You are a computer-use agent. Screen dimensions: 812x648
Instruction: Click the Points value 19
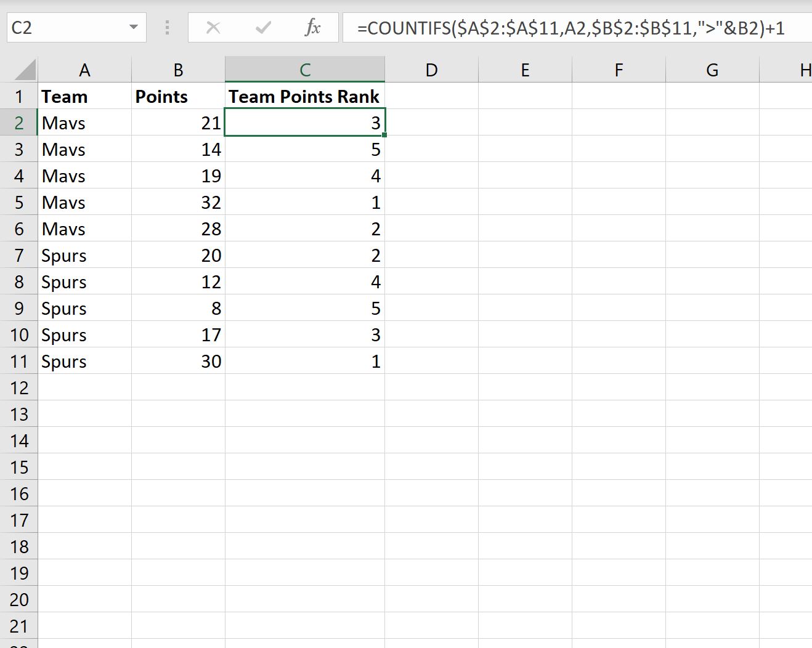point(178,176)
